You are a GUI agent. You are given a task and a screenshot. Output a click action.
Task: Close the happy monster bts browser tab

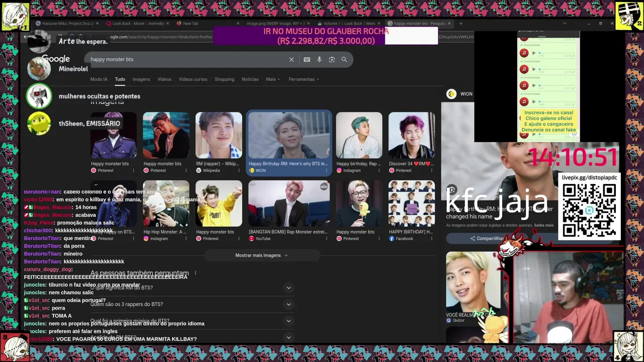pos(449,23)
